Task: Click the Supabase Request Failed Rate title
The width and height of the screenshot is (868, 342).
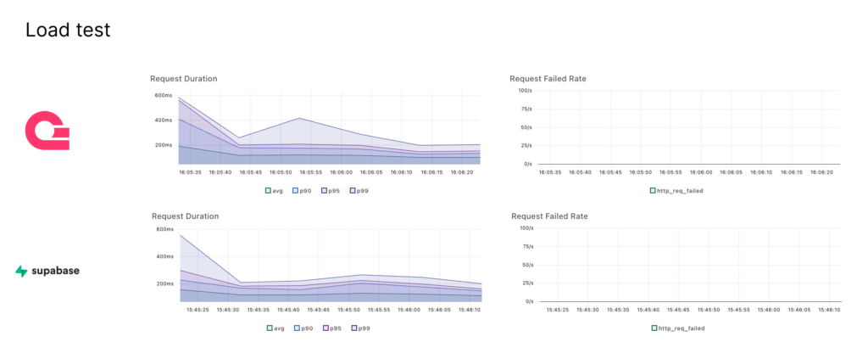Action: [x=548, y=216]
